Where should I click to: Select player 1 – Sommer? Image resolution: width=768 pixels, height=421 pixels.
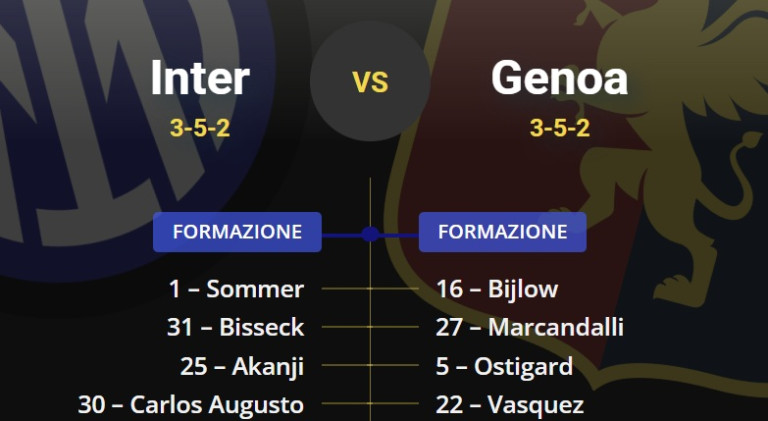[x=236, y=289]
